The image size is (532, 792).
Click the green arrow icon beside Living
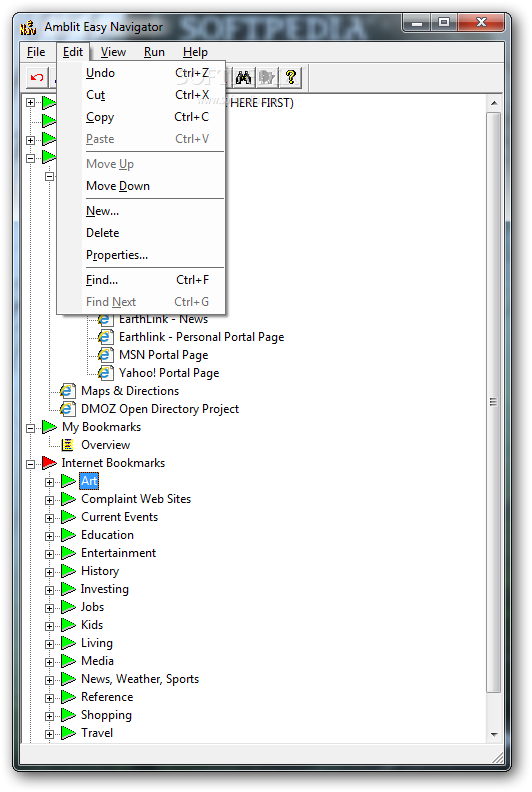point(68,643)
